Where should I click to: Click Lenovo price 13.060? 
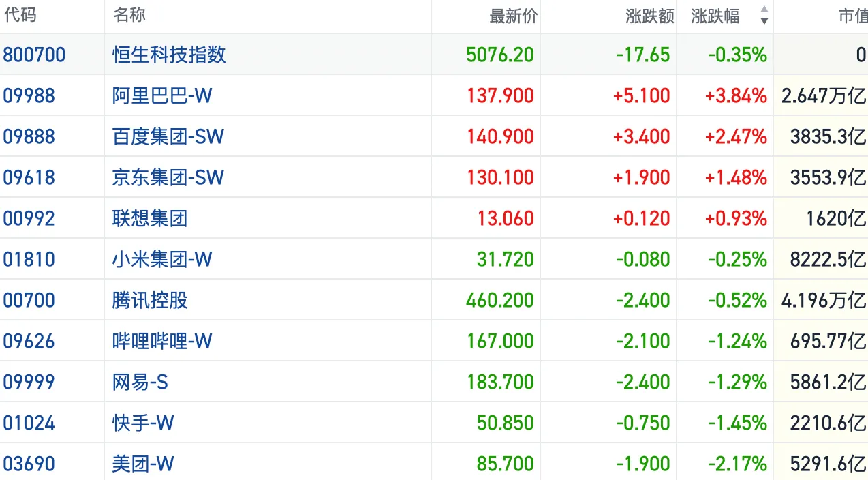point(506,218)
